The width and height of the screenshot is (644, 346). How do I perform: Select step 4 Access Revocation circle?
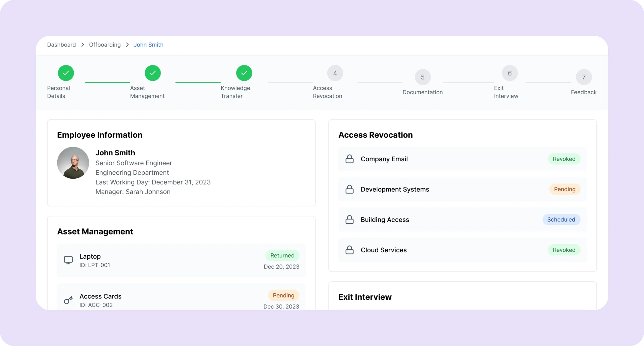(x=335, y=73)
